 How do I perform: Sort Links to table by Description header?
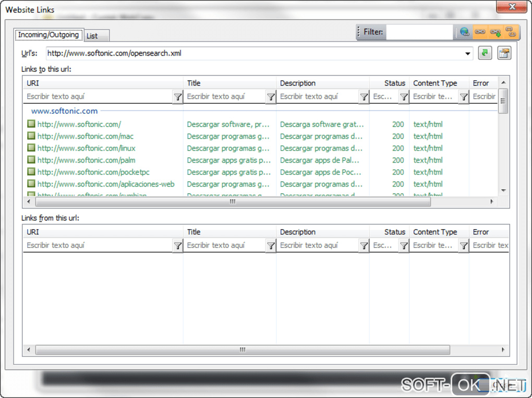(x=323, y=83)
